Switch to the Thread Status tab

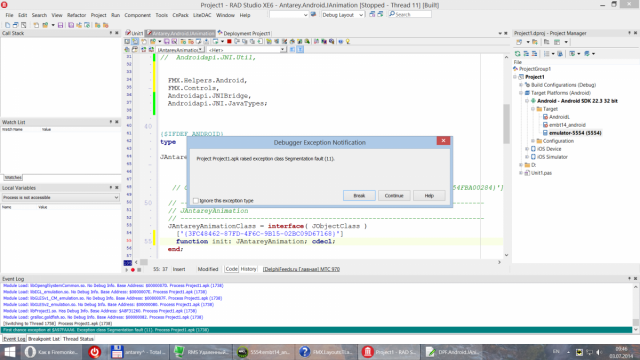[x=78, y=339]
